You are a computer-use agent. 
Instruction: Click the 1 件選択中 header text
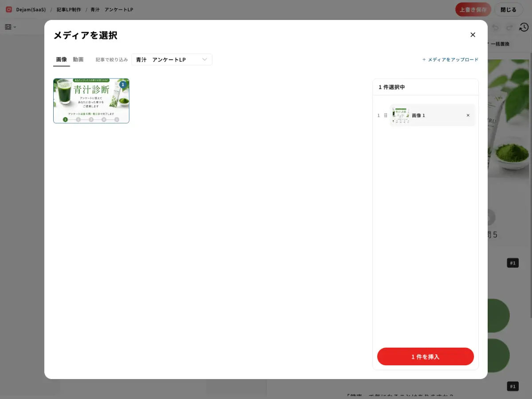[x=391, y=87]
